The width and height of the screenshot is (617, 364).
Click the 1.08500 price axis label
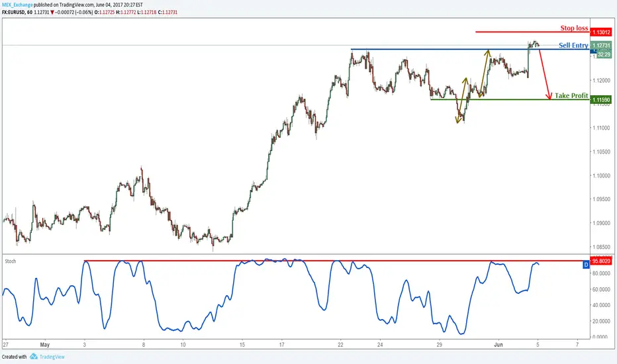tap(602, 247)
